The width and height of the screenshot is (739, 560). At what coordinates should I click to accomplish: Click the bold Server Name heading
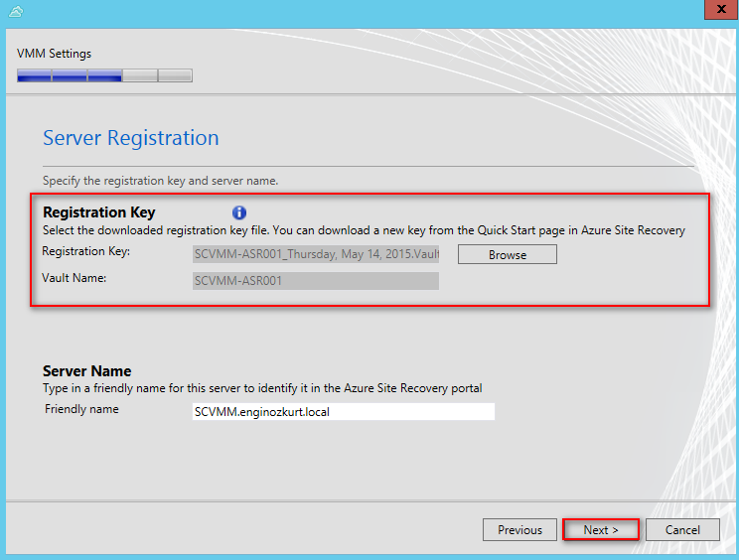87,371
